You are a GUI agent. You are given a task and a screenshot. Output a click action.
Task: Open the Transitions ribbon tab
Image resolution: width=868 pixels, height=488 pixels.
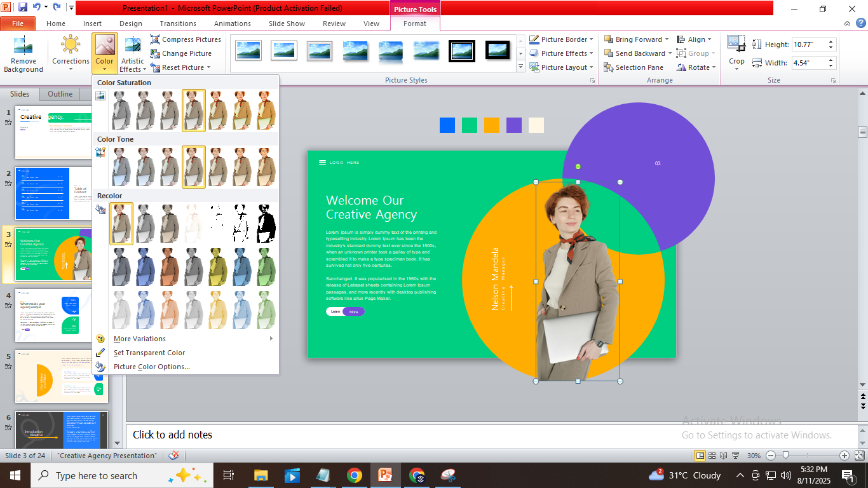point(178,24)
